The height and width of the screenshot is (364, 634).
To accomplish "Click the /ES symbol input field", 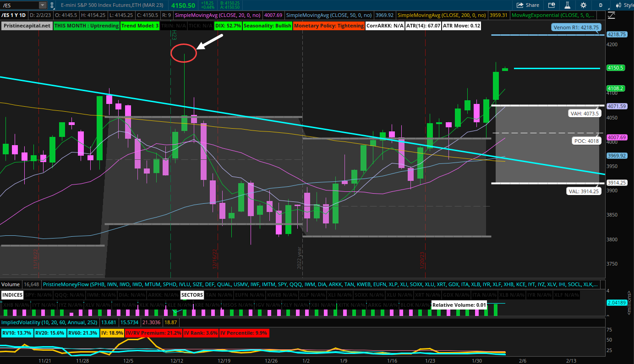I will click(20, 5).
